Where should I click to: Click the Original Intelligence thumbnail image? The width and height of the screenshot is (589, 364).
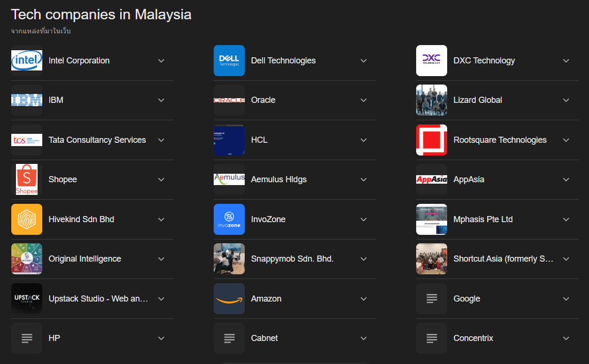pos(27,259)
